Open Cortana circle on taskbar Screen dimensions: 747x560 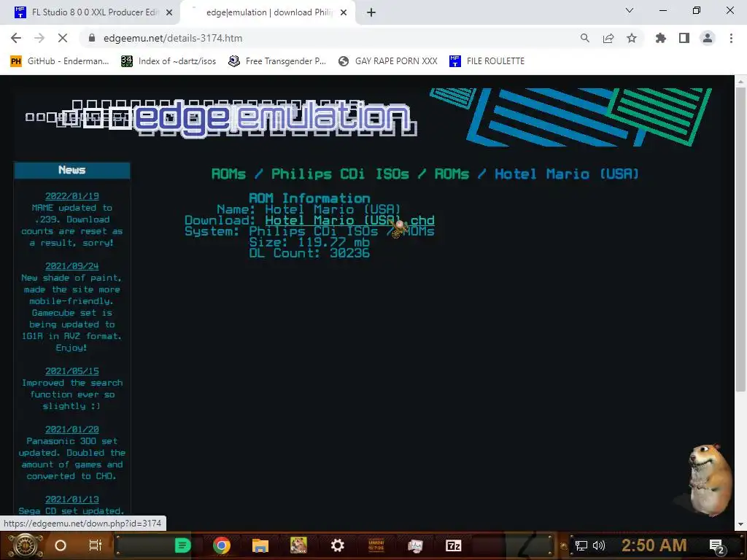tap(61, 545)
